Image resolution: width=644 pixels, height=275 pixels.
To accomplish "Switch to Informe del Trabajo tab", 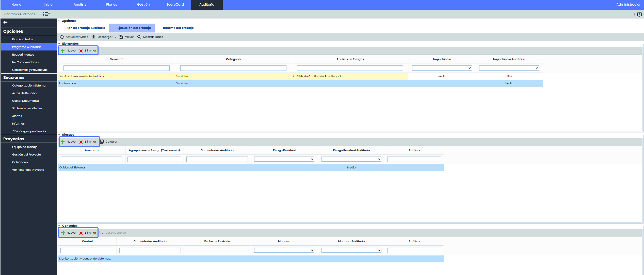I will (x=178, y=28).
